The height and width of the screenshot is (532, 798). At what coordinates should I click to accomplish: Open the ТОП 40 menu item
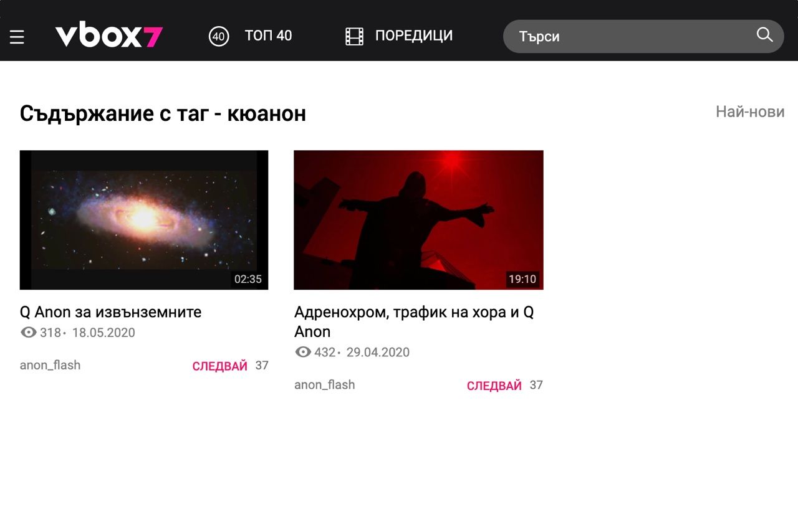[x=268, y=36]
